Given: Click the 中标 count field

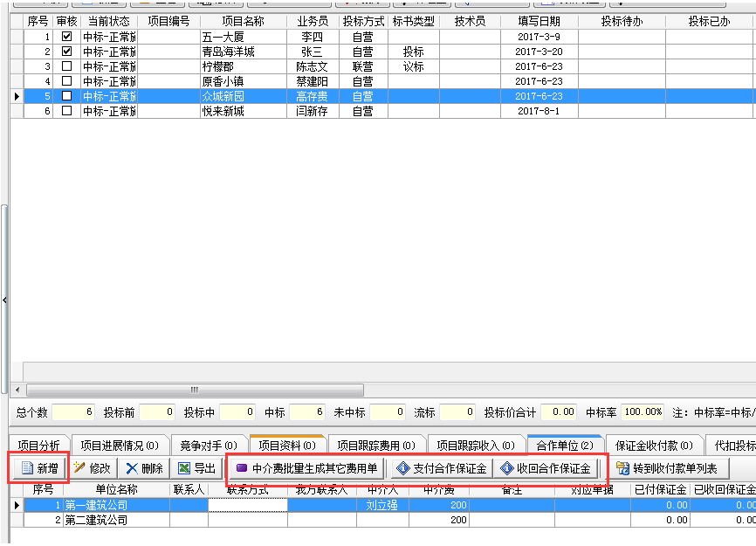Looking at the screenshot, I should tap(306, 412).
